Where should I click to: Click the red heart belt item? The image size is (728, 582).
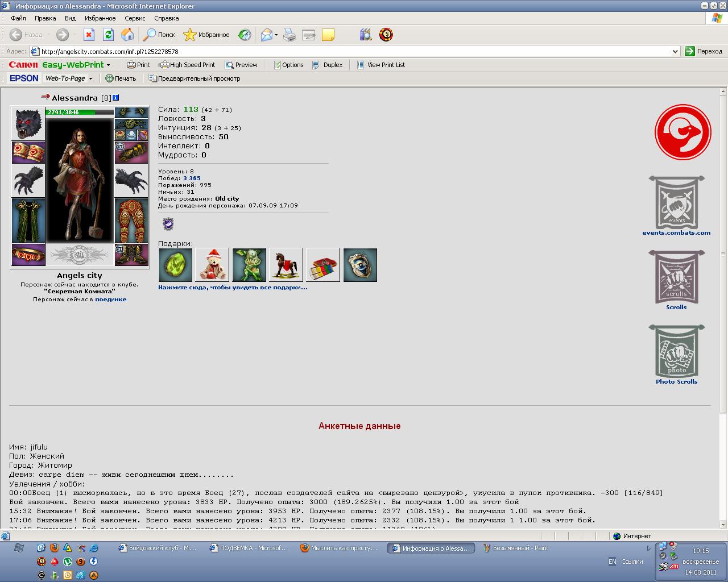coord(28,255)
